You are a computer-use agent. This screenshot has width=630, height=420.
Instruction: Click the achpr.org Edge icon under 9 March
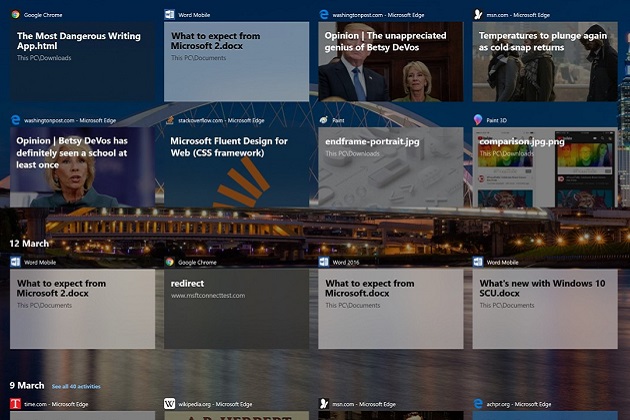pos(478,404)
